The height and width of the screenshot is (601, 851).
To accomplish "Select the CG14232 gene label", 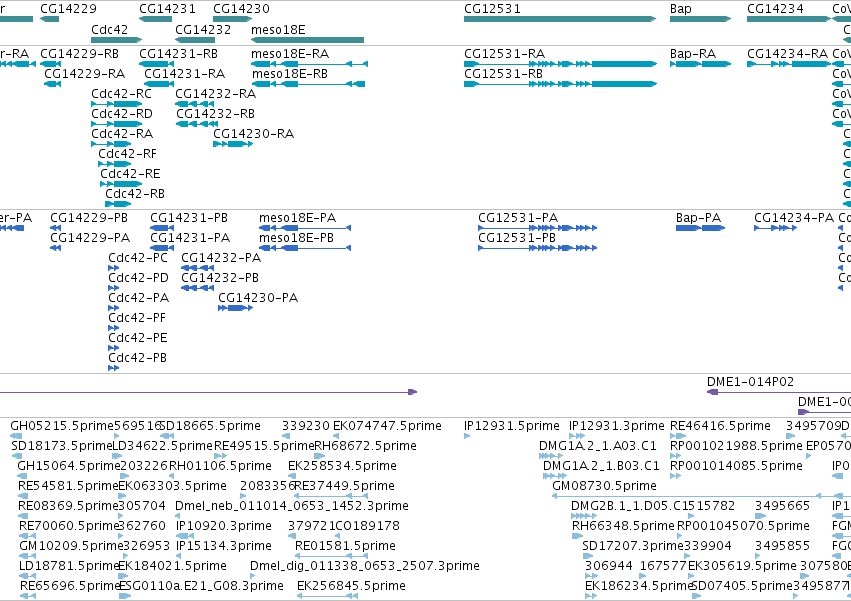I will 203,29.
